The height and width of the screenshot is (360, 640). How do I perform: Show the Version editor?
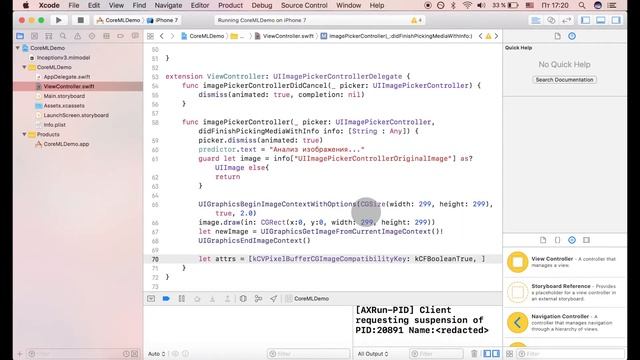(566, 20)
